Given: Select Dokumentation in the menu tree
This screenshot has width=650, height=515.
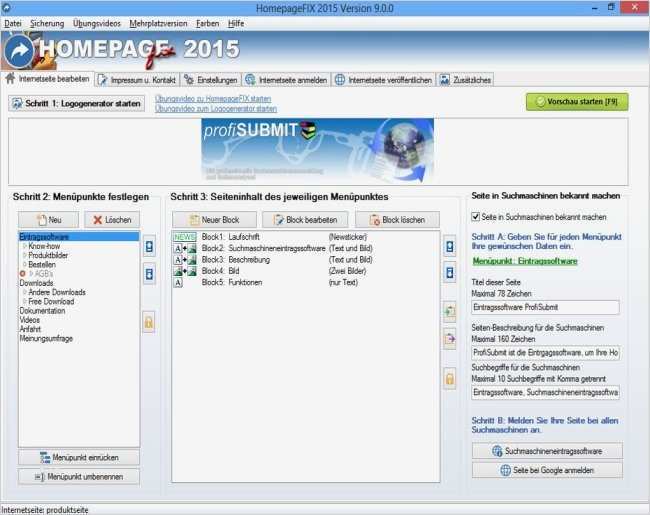Looking at the screenshot, I should pos(42,311).
